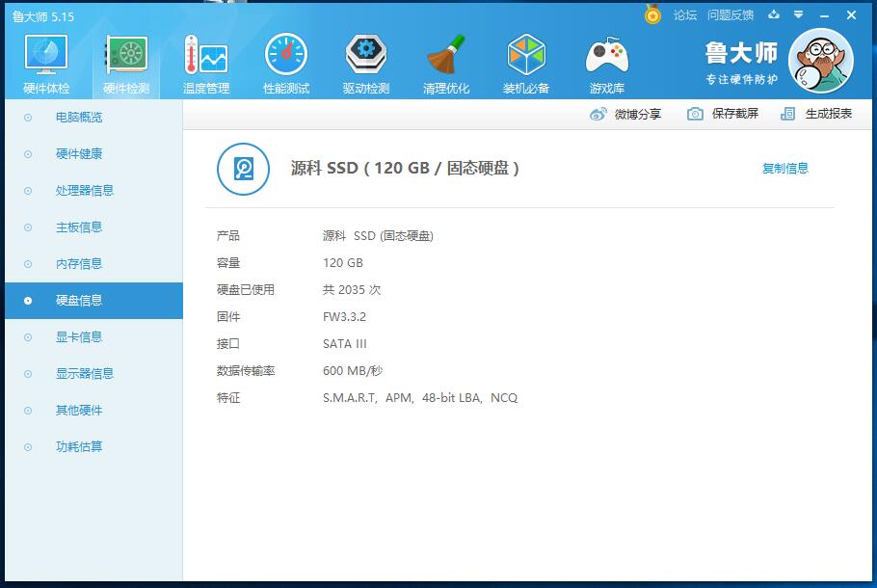
Task: Open 显卡信息 sidebar entry
Action: click(x=79, y=337)
